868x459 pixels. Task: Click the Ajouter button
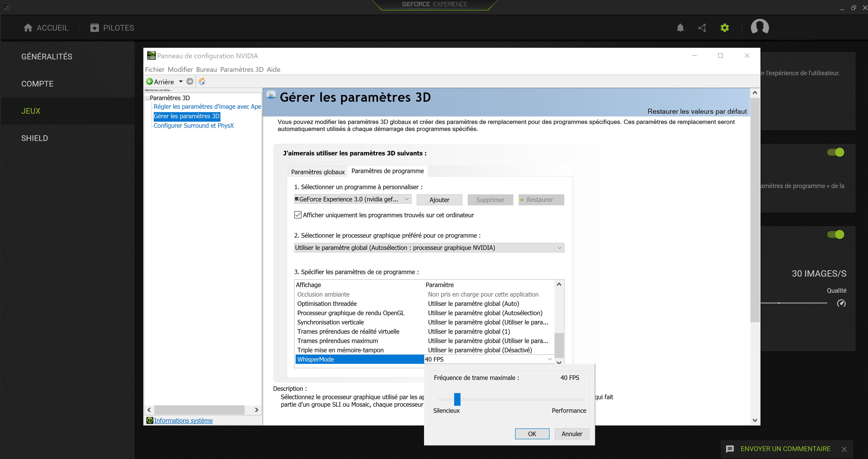tap(439, 200)
